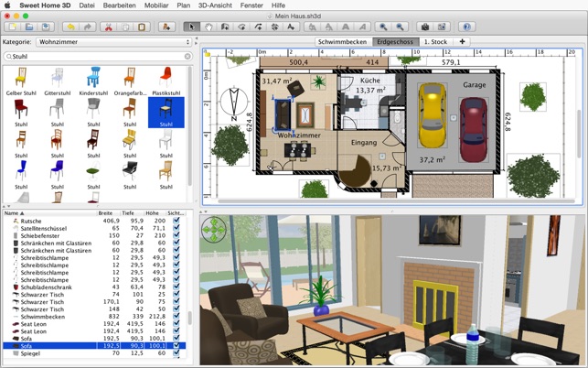The width and height of the screenshot is (588, 368).
Task: Toggle visibility checkbox for Rutsche
Action: pos(176,221)
